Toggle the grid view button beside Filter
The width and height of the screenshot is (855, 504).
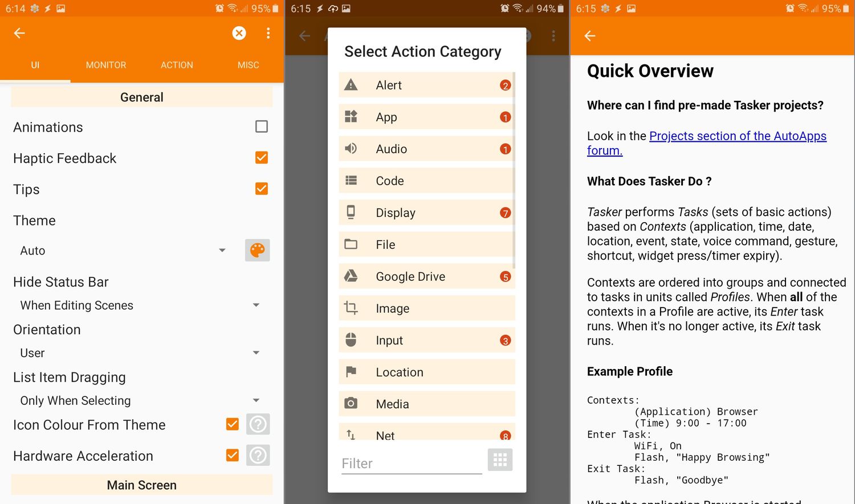point(500,460)
